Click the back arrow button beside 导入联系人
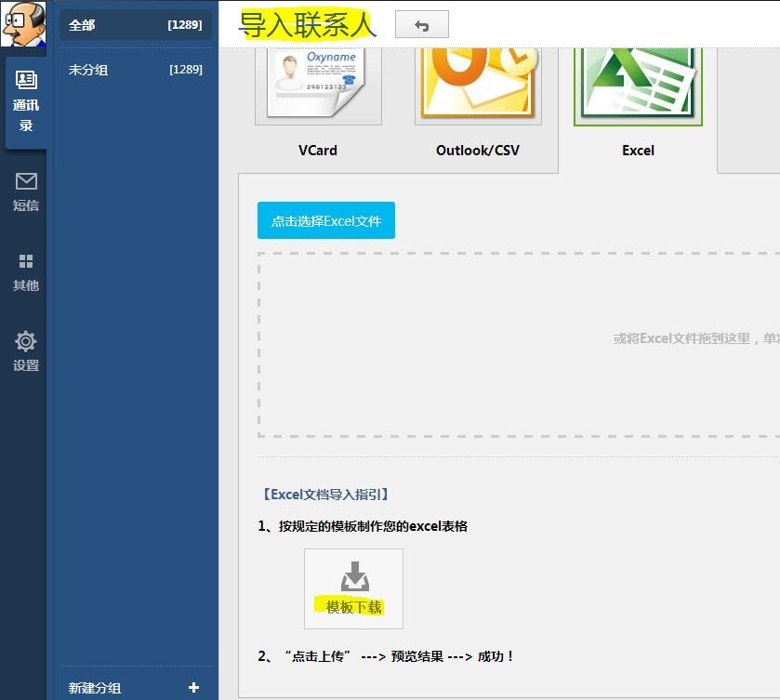The image size is (780, 700). point(422,24)
